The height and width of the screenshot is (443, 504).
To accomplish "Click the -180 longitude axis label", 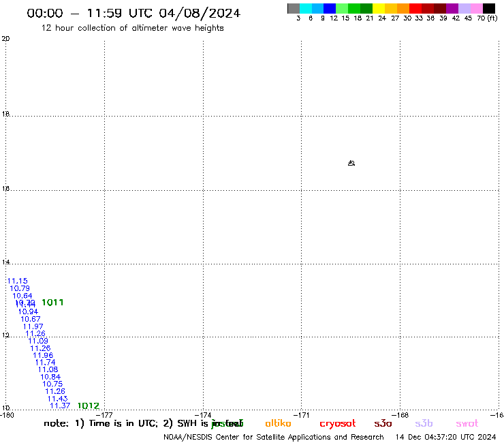I will [x=7, y=415].
